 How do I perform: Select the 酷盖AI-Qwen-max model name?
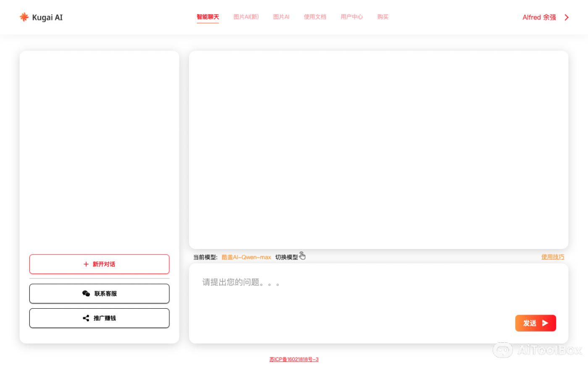246,257
